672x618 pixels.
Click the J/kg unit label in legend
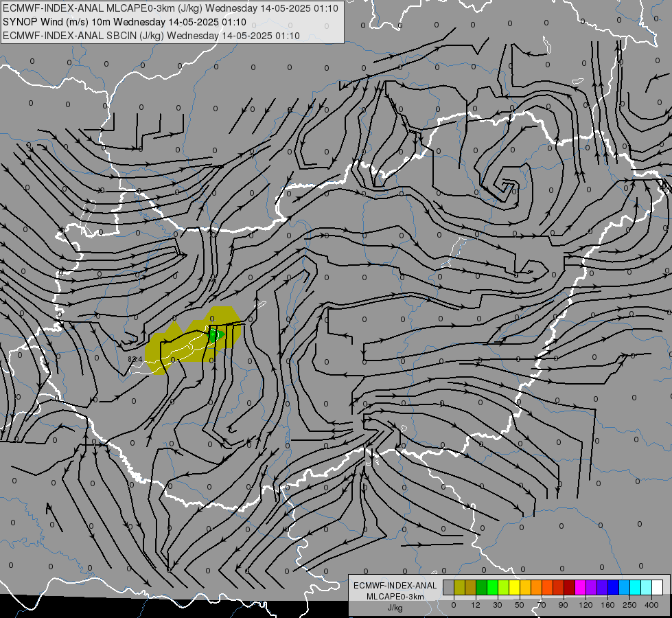[395, 608]
